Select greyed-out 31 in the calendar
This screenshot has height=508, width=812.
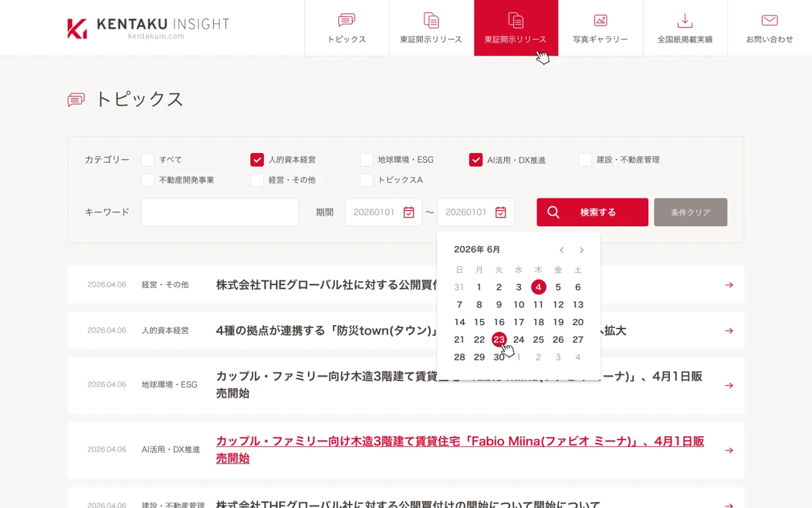pyautogui.click(x=459, y=287)
